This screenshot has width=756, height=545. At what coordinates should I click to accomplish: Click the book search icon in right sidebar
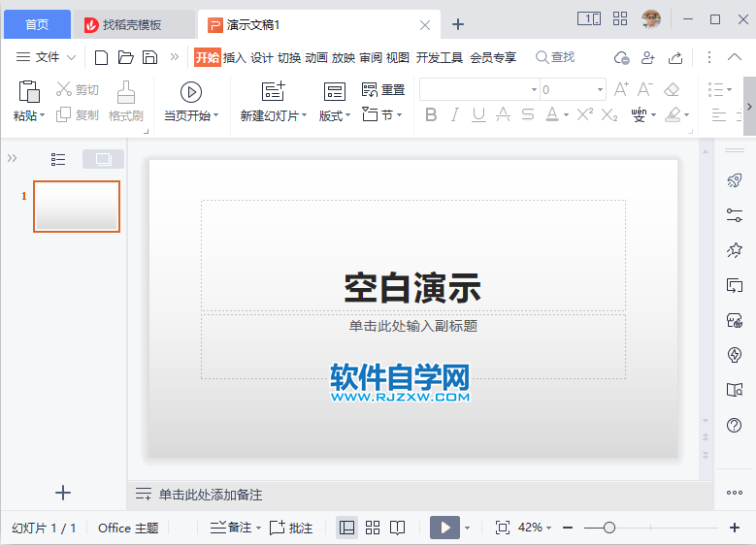(735, 389)
